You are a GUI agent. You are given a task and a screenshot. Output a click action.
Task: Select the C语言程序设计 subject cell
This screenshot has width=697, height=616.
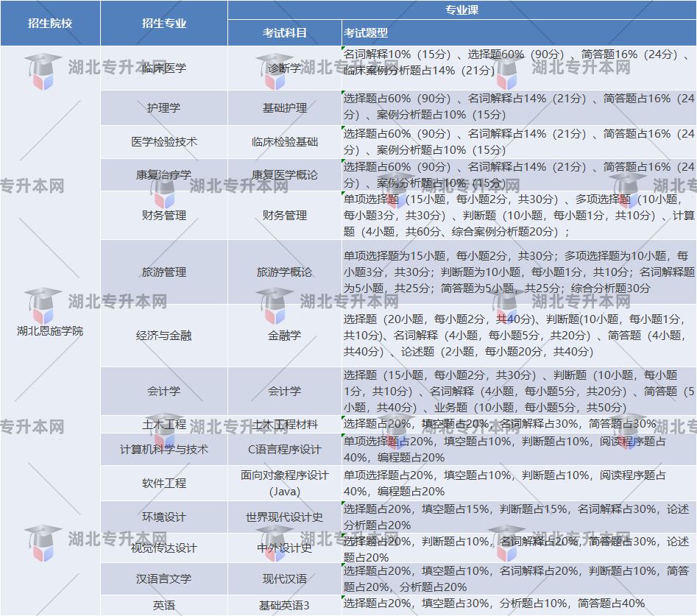click(285, 450)
